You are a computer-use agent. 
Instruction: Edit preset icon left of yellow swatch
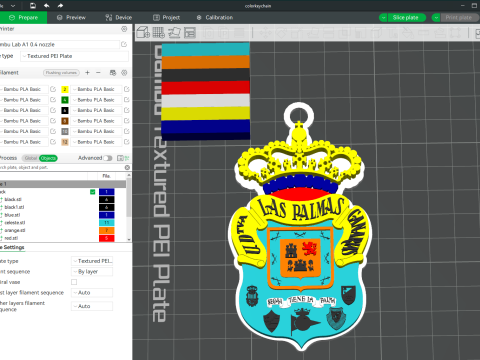[53, 89]
